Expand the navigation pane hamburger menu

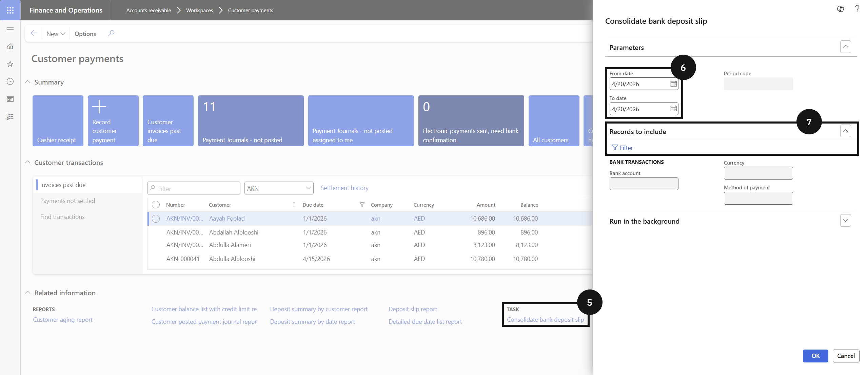10,29
